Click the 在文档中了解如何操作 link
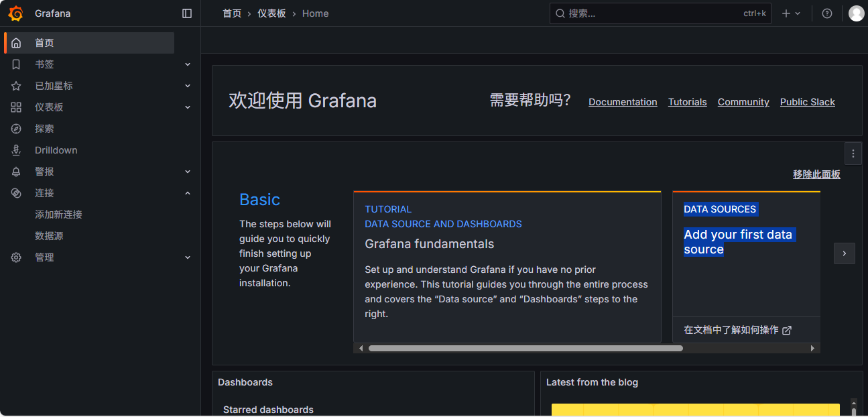 [x=737, y=330]
